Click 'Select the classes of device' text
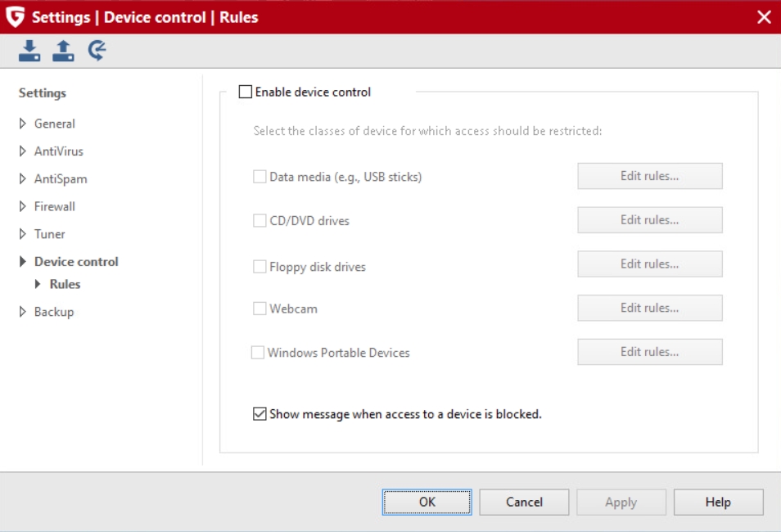Viewport: 781px width, 532px height. [427, 130]
